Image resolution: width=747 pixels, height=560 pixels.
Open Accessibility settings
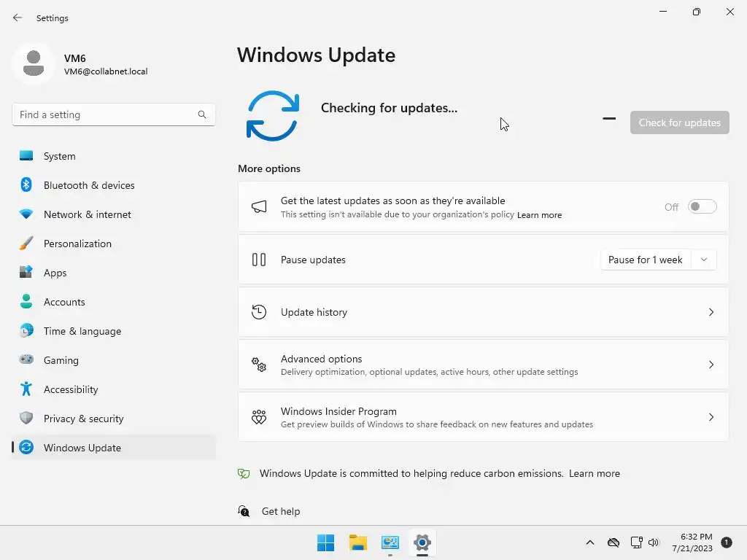tap(113, 389)
